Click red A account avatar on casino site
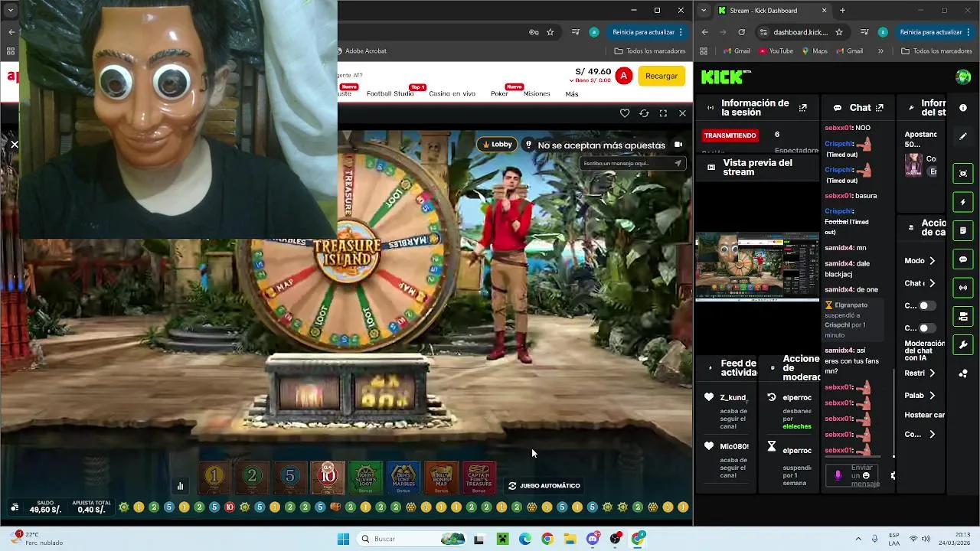The width and height of the screenshot is (980, 551). [624, 76]
